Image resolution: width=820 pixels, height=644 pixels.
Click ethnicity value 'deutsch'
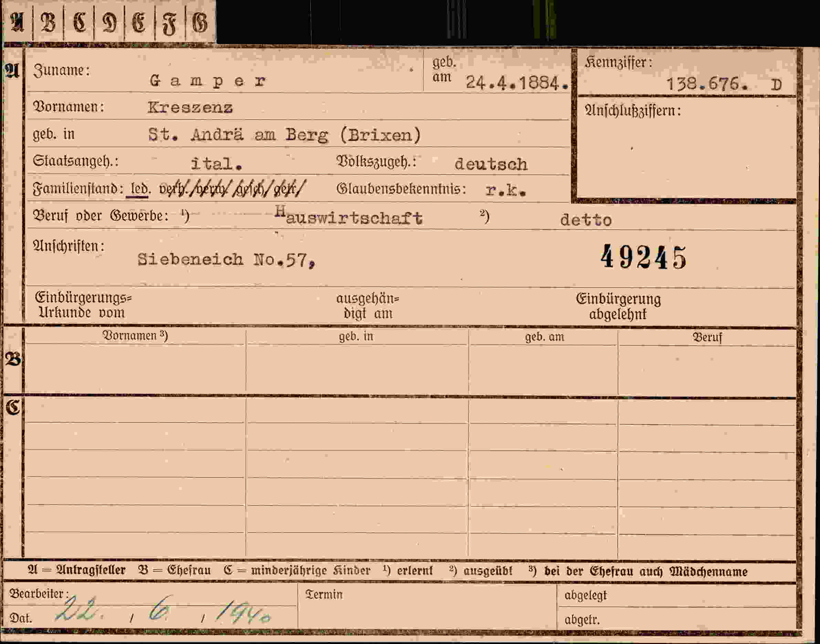[x=491, y=164]
